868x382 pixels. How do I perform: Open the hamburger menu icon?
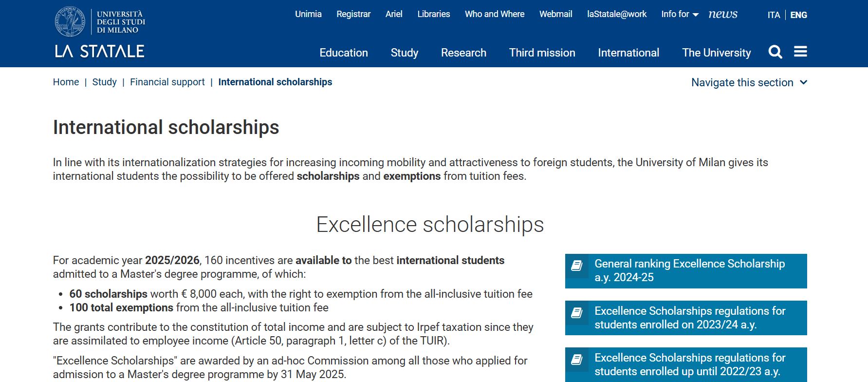(800, 51)
